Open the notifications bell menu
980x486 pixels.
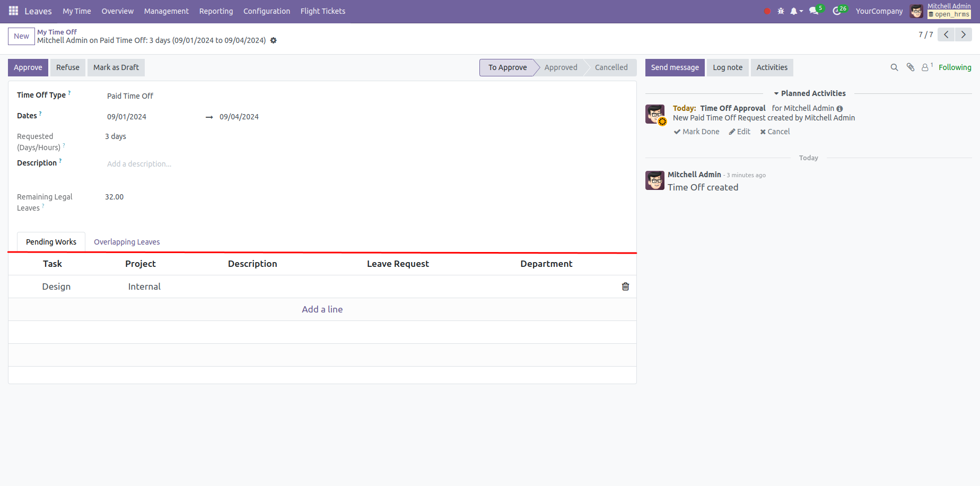[x=795, y=11]
